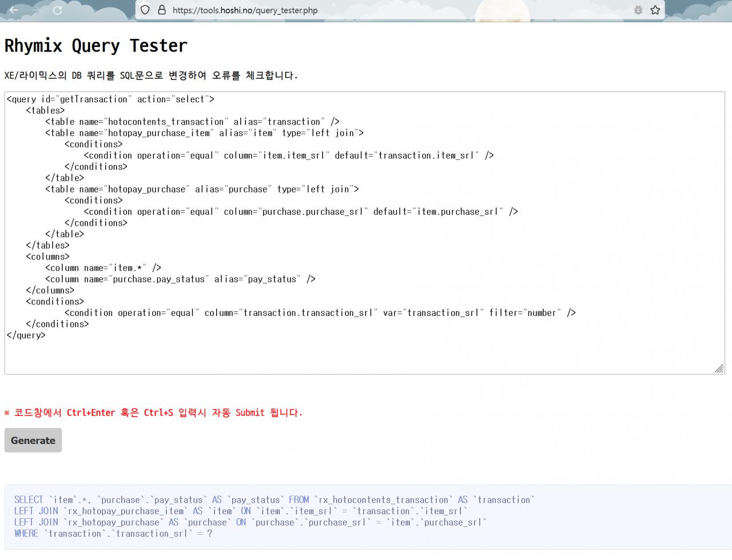This screenshot has width=732, height=560.
Task: Click the hotocontents_transaction table line
Action: pyautogui.click(x=192, y=122)
